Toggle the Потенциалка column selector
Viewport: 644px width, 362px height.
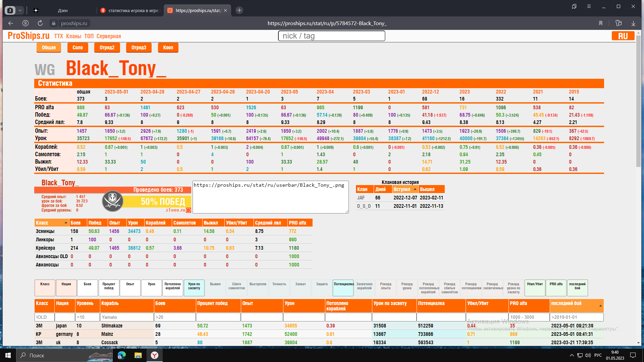343,288
